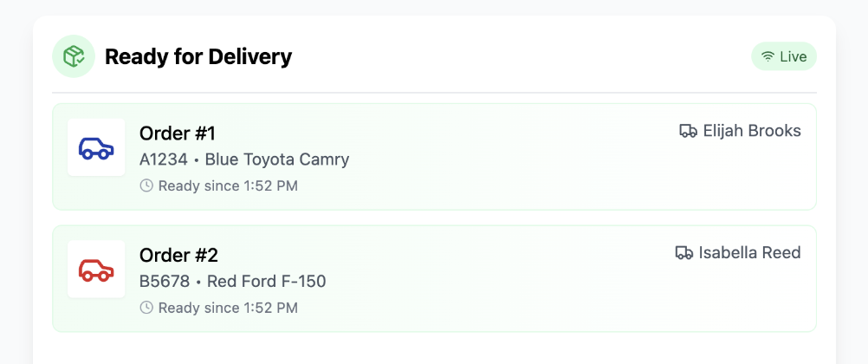Click the Ready for Delivery heading

pos(198,57)
